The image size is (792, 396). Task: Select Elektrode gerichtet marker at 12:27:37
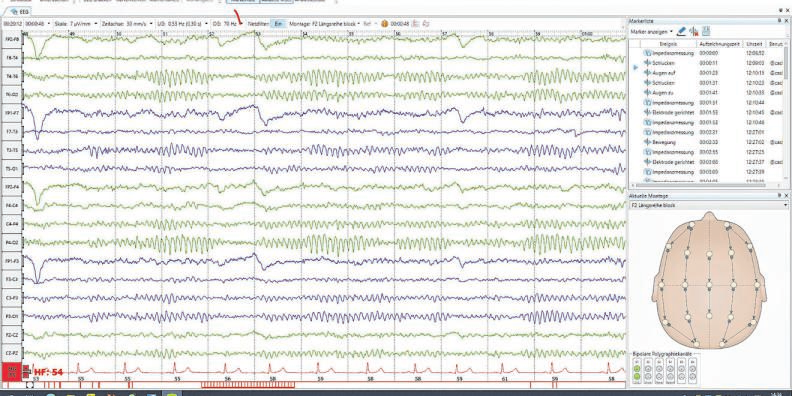coord(707,162)
